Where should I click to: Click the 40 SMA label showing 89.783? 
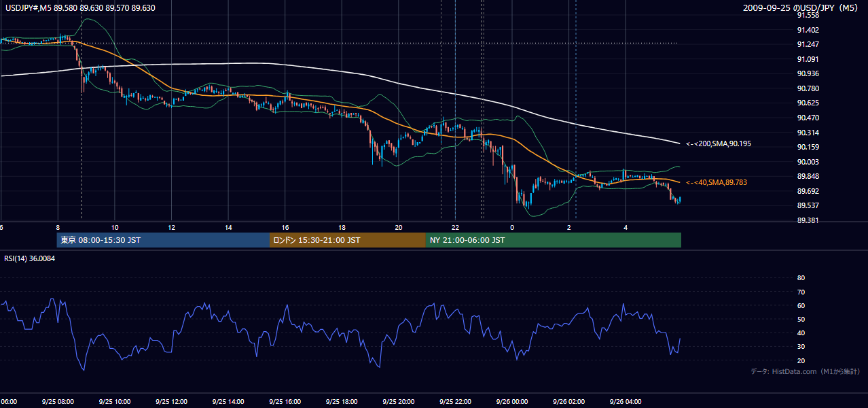click(715, 182)
